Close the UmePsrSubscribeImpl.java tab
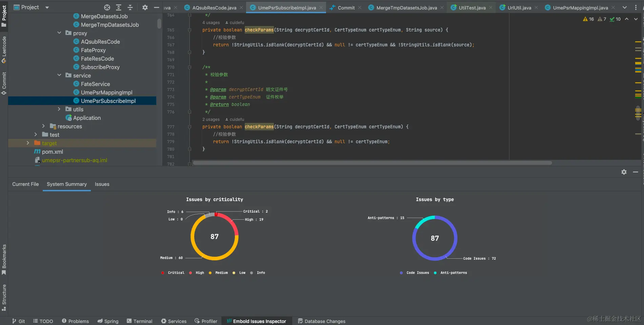This screenshot has width=644, height=325. tap(321, 7)
